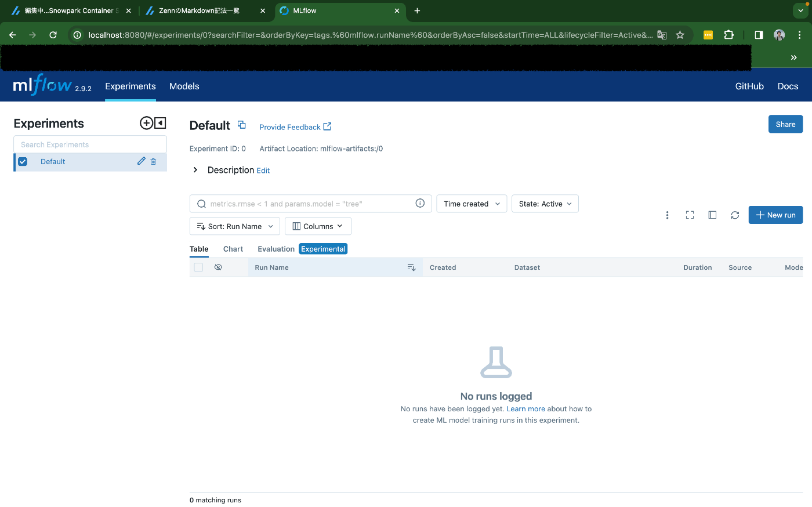
Task: Reload the page in the browser
Action: click(x=53, y=35)
